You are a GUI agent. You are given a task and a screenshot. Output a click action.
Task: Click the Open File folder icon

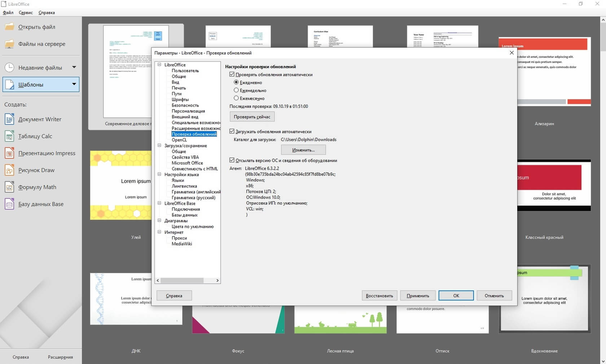pos(9,27)
